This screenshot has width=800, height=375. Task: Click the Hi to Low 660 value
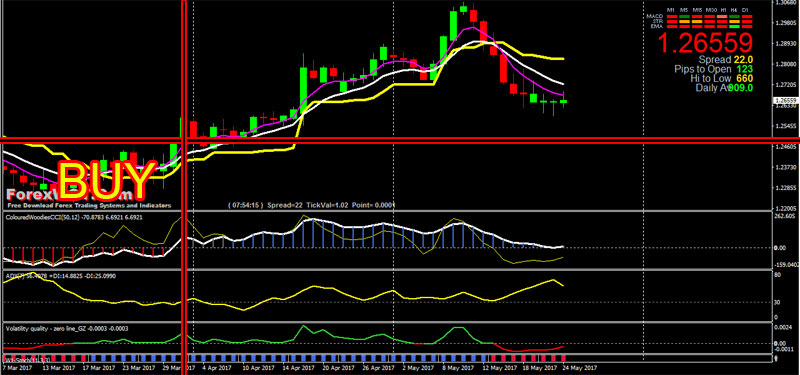[745, 79]
